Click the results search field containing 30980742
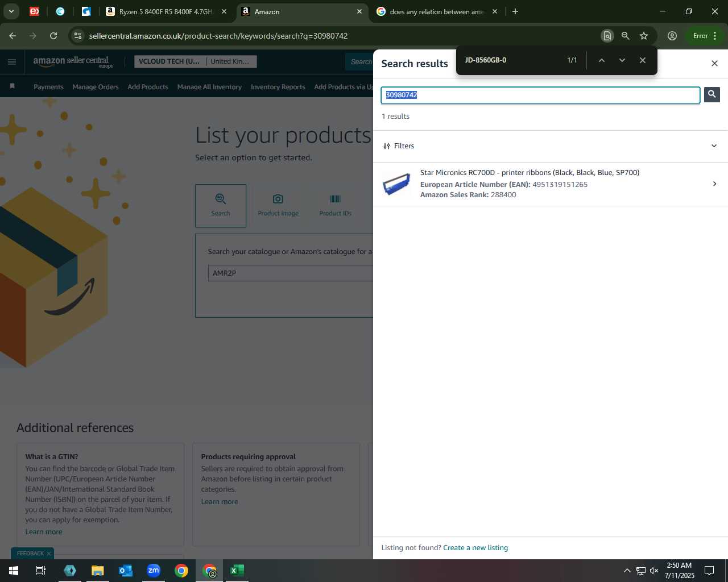The image size is (728, 582). pyautogui.click(x=540, y=95)
